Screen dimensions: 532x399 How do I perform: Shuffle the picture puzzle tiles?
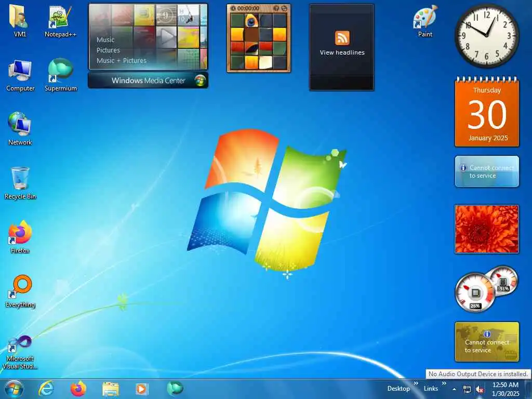(284, 8)
